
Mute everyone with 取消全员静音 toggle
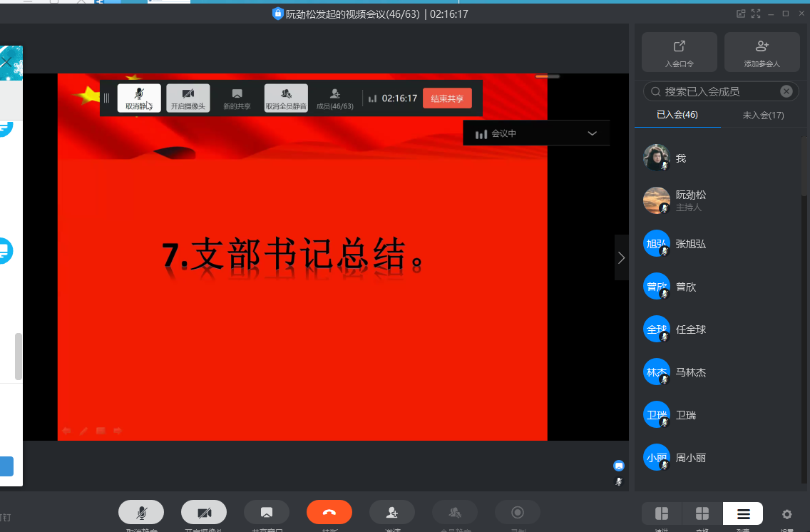pos(285,98)
